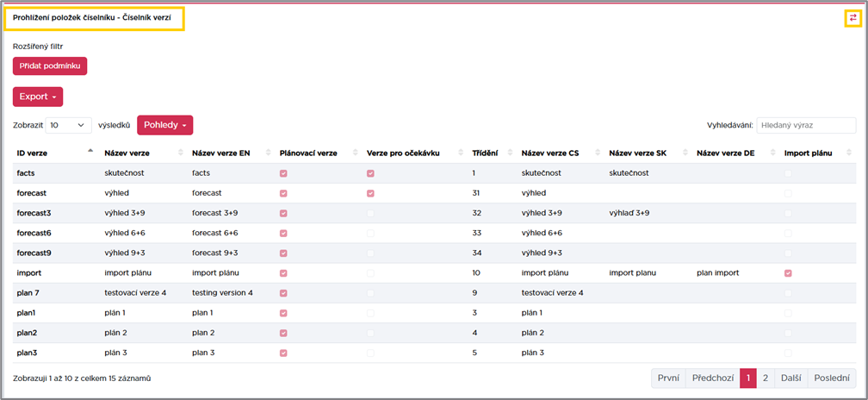868x400 pixels.
Task: Click the plan1 ID cell
Action: coord(57,313)
